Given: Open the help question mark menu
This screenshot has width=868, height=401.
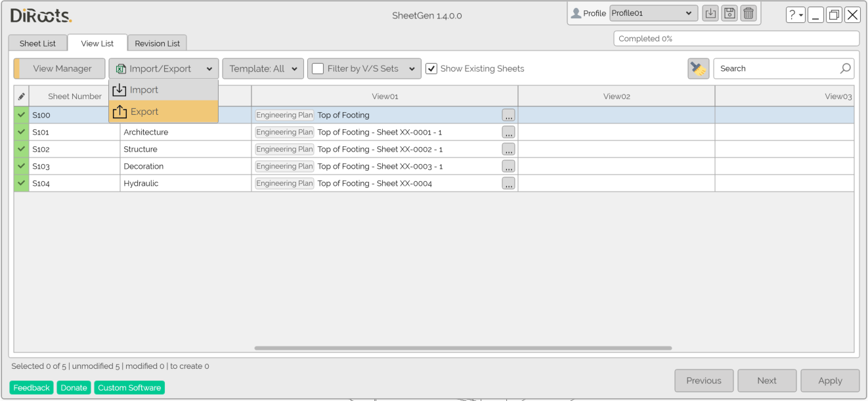Looking at the screenshot, I should [795, 15].
